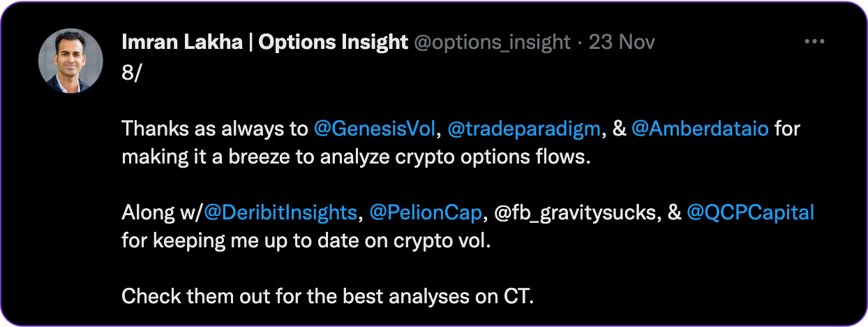Select the @Amberdataio mention link
868x327 pixels.
[698, 129]
